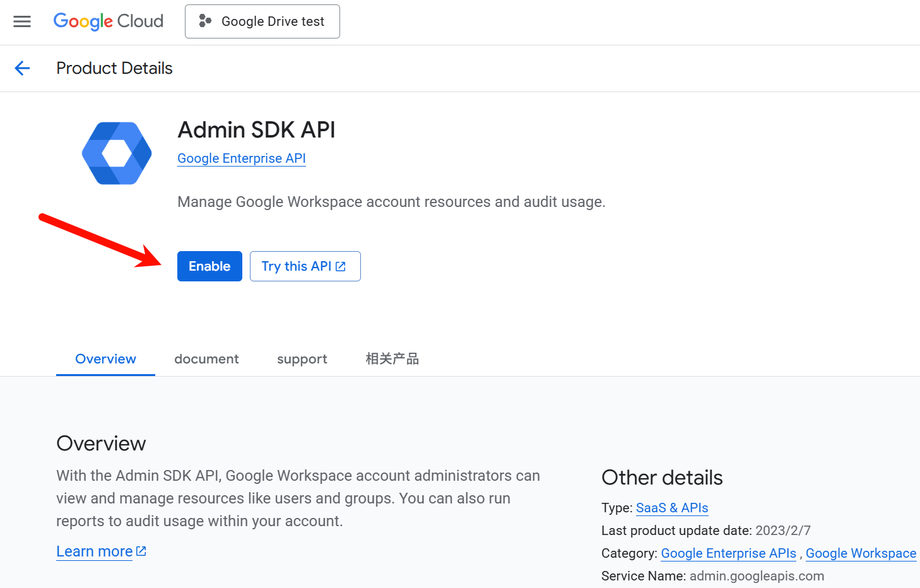Viewport: 920px width, 588px height.
Task: Click the Admin SDK API hexagon logo
Action: (117, 153)
